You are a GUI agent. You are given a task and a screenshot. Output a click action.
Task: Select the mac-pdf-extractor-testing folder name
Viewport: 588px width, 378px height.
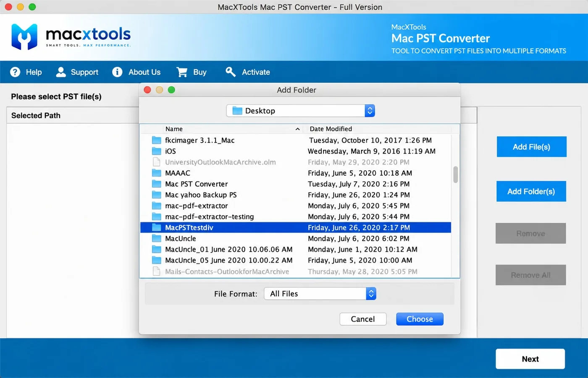coord(209,216)
